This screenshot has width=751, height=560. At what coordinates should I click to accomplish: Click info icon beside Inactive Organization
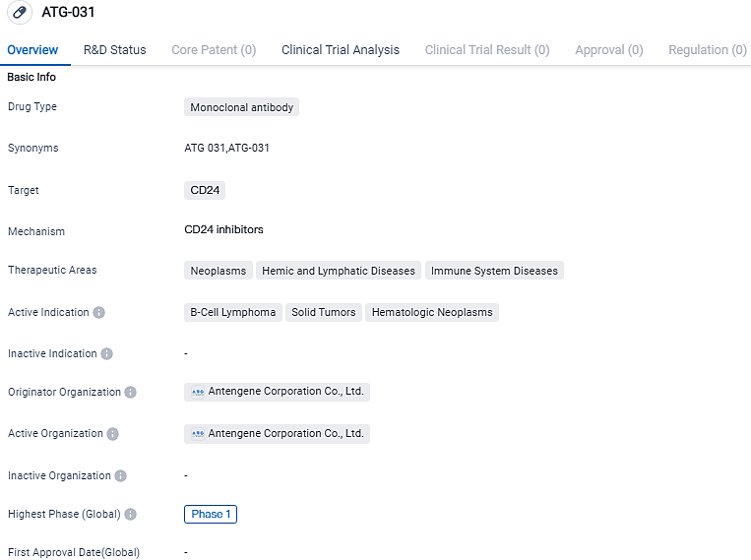coord(120,476)
